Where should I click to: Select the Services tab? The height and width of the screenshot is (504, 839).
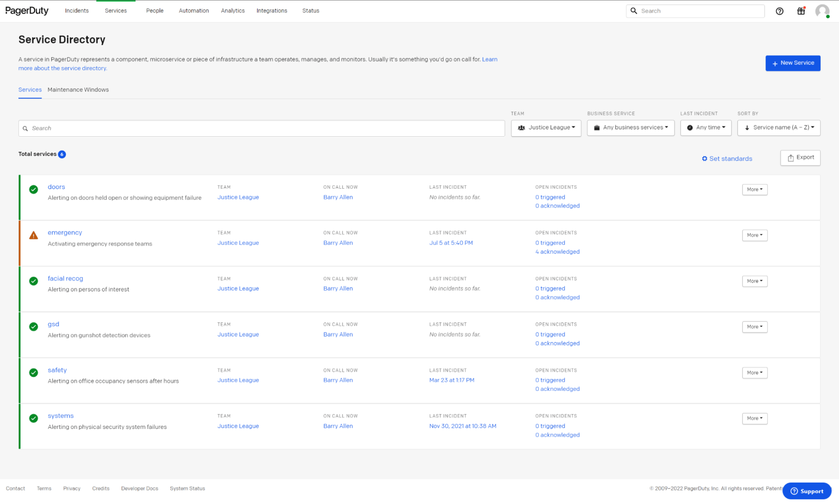(x=30, y=90)
